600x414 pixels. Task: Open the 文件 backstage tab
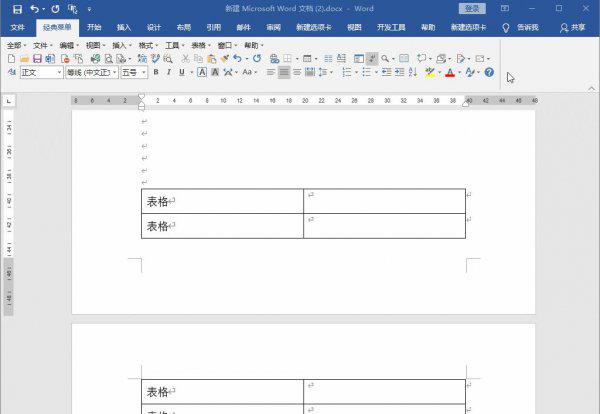[x=18, y=27]
